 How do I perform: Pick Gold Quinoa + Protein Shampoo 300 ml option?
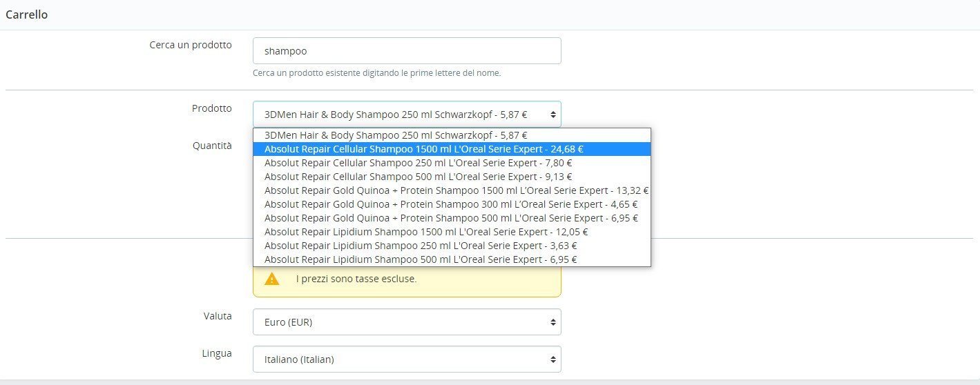click(452, 204)
